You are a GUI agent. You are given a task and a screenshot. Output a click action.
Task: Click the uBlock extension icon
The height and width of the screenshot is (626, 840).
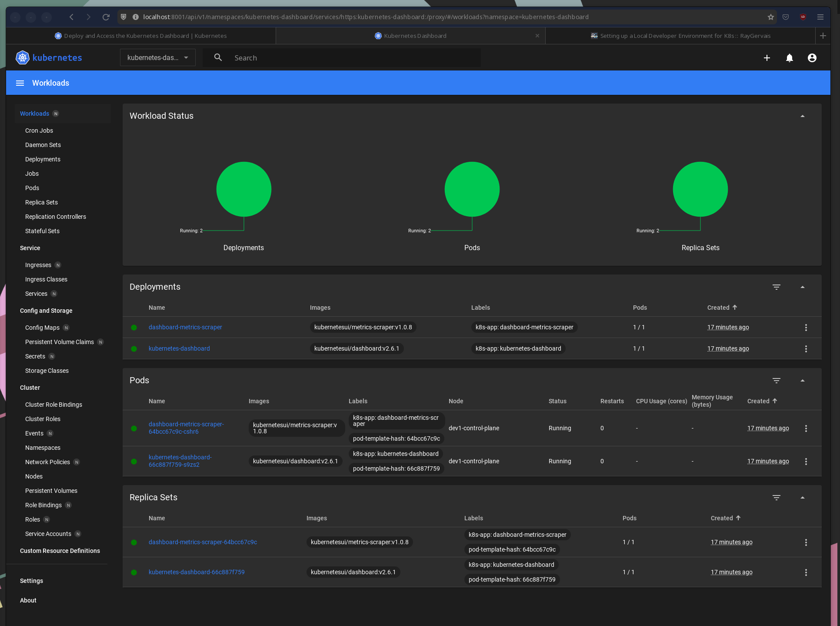(x=803, y=17)
